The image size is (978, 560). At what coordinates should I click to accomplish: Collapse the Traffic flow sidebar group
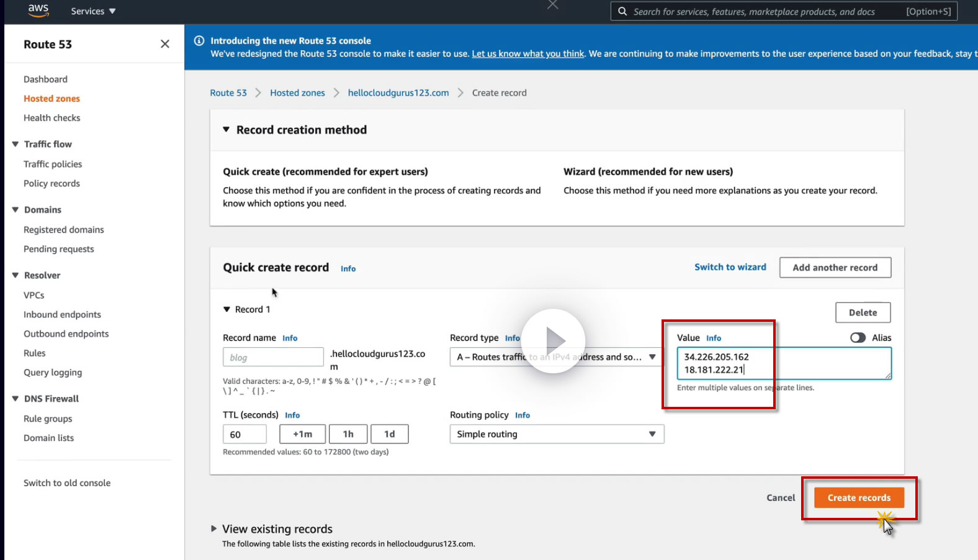click(x=16, y=144)
